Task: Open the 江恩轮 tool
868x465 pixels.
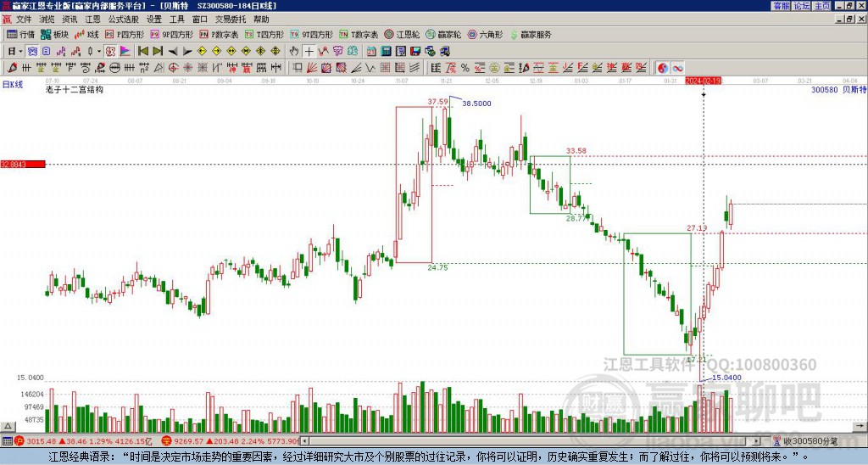Action: 402,34
